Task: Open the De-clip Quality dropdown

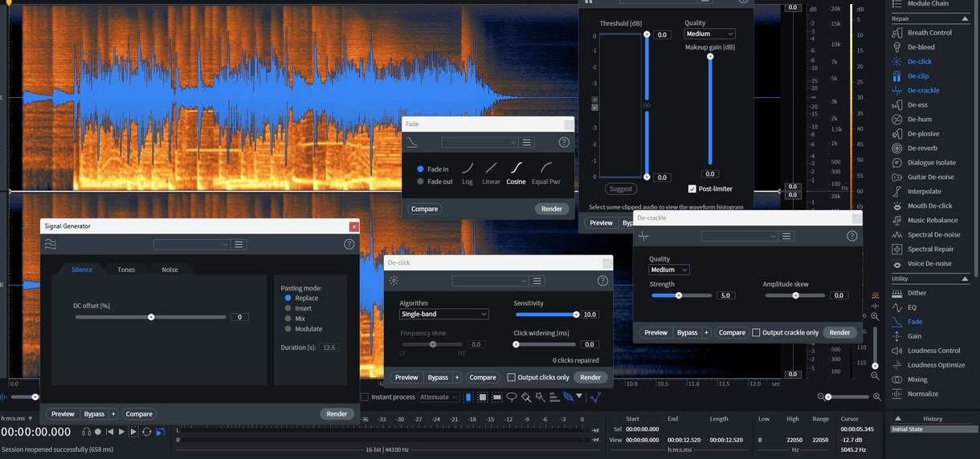Action: click(x=710, y=34)
